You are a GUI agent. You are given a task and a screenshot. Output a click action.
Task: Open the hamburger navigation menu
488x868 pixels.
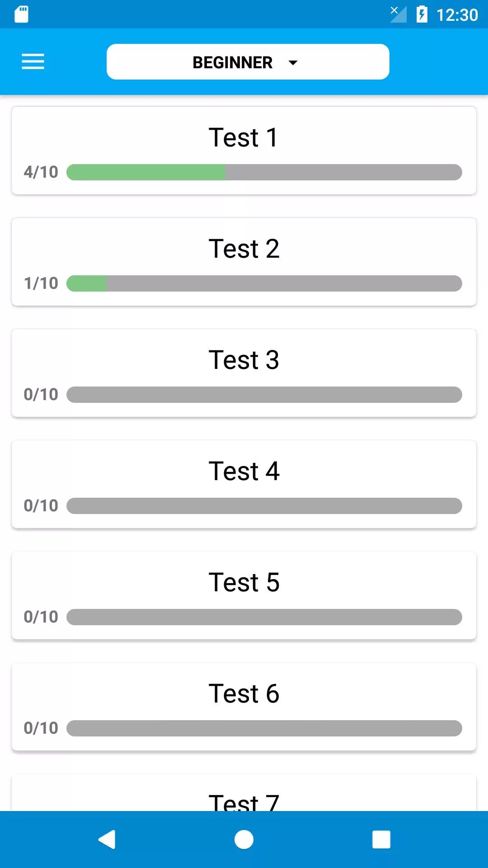[33, 61]
